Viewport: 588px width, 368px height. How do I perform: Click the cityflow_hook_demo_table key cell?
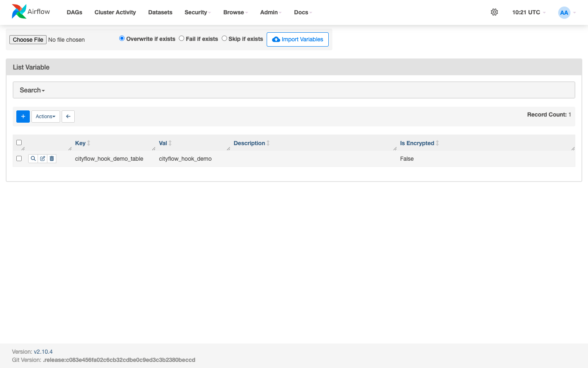click(109, 159)
